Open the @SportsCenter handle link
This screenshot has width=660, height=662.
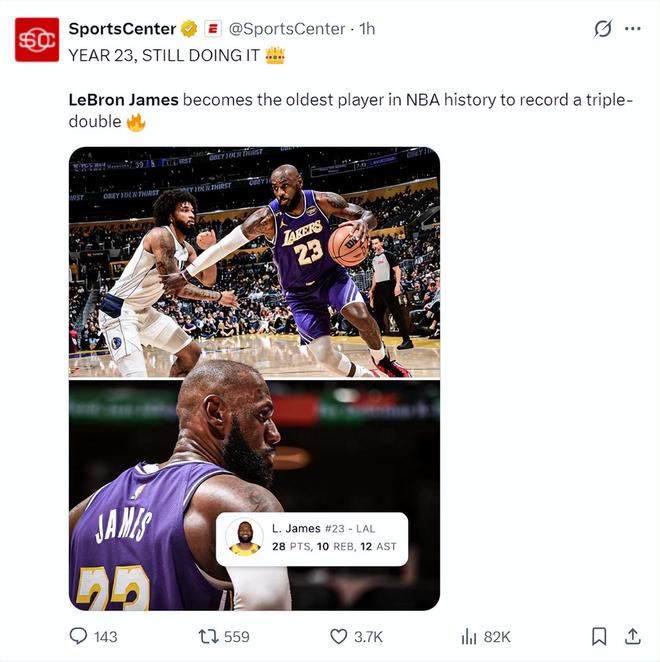pos(287,29)
